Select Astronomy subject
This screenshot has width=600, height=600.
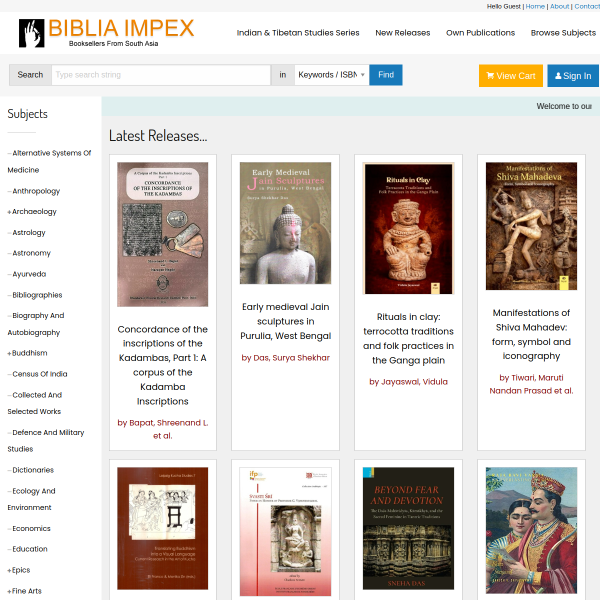click(29, 253)
